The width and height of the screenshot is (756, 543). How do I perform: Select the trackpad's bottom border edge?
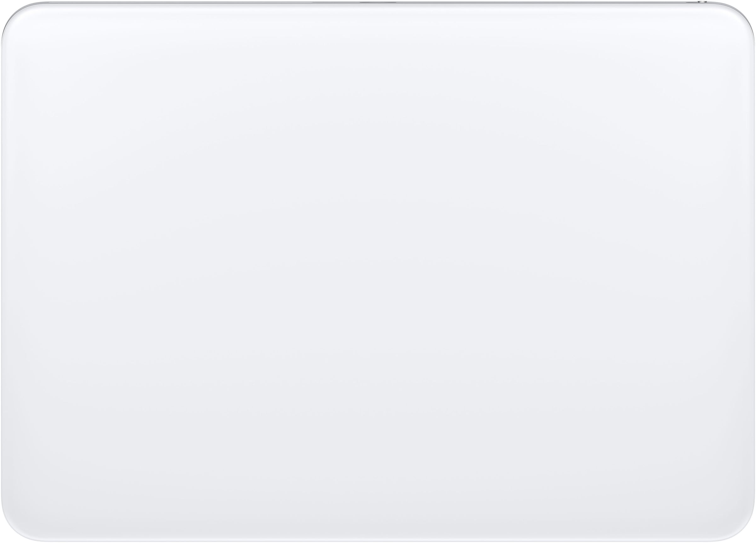[x=378, y=541]
